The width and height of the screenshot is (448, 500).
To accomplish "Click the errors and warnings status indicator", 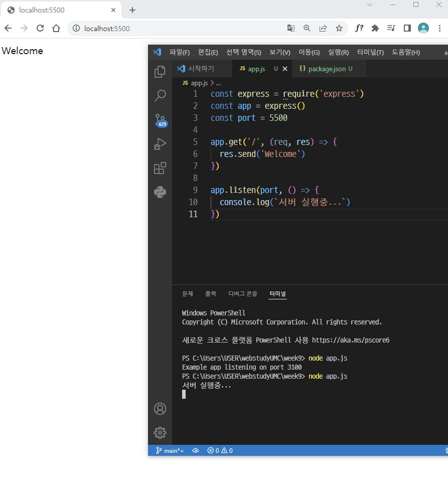I will [220, 450].
